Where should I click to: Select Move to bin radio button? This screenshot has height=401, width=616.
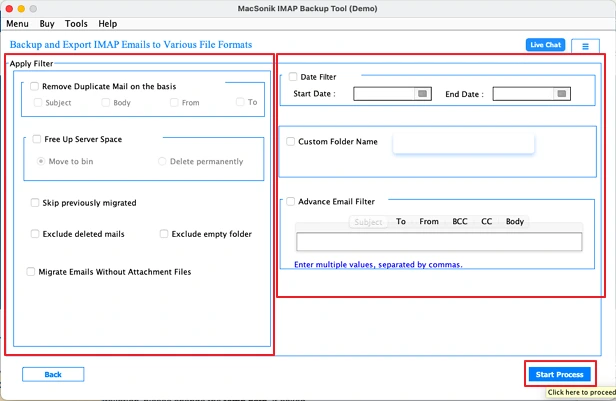tap(41, 161)
